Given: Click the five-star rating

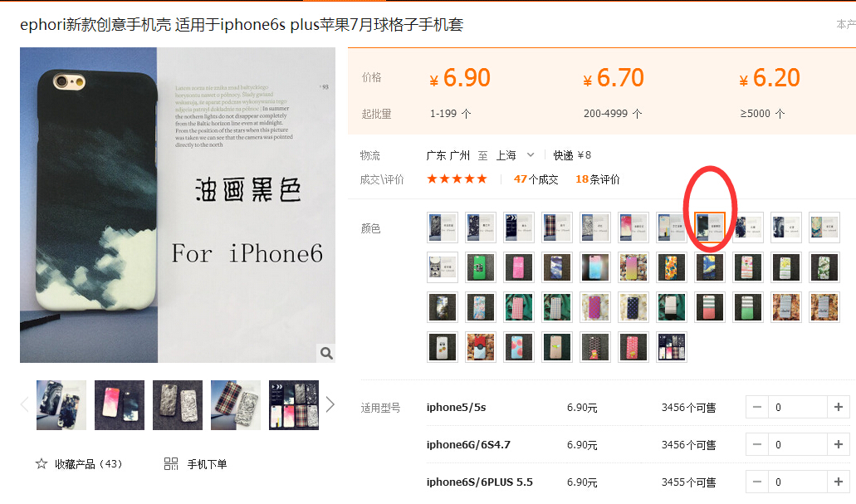Looking at the screenshot, I should [x=457, y=179].
